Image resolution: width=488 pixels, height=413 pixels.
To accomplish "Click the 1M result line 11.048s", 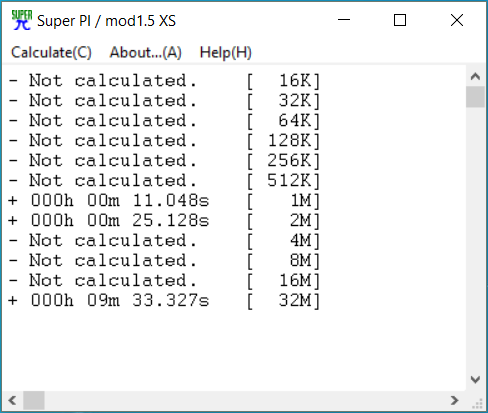I will pos(164,201).
